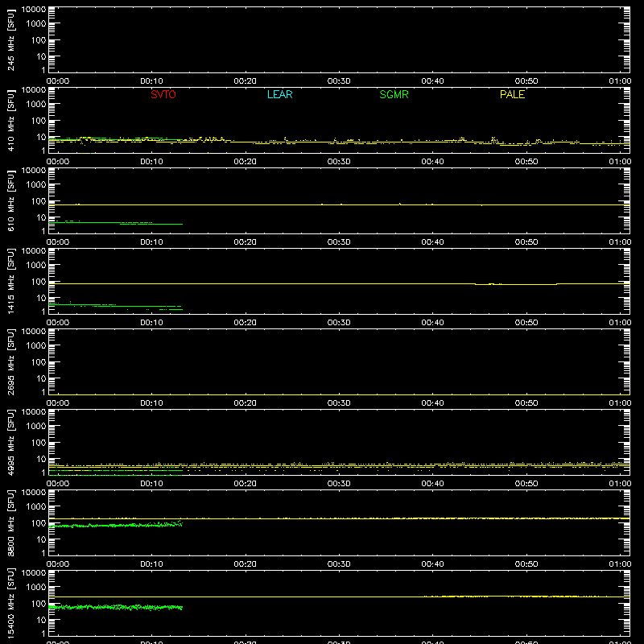Click the yellow baseline trace in 2695 MHz panel

tap(339, 394)
